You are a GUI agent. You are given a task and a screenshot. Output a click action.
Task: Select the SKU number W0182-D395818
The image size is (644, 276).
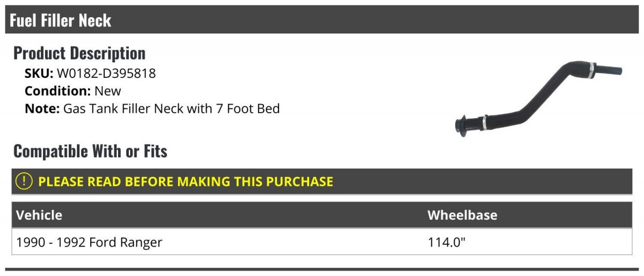click(x=106, y=73)
